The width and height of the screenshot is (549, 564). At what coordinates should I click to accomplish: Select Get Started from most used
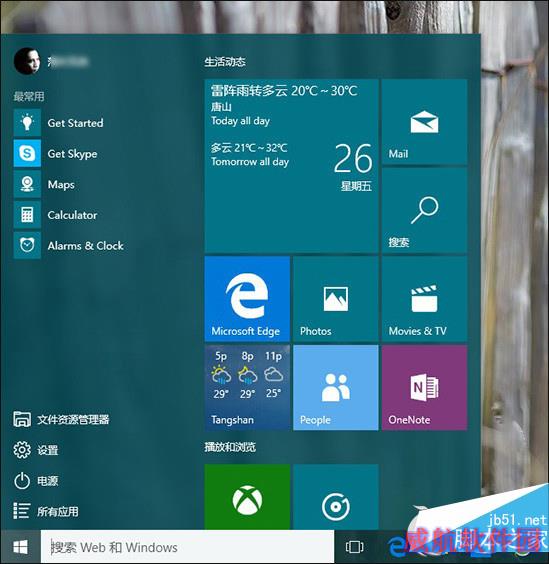click(76, 123)
